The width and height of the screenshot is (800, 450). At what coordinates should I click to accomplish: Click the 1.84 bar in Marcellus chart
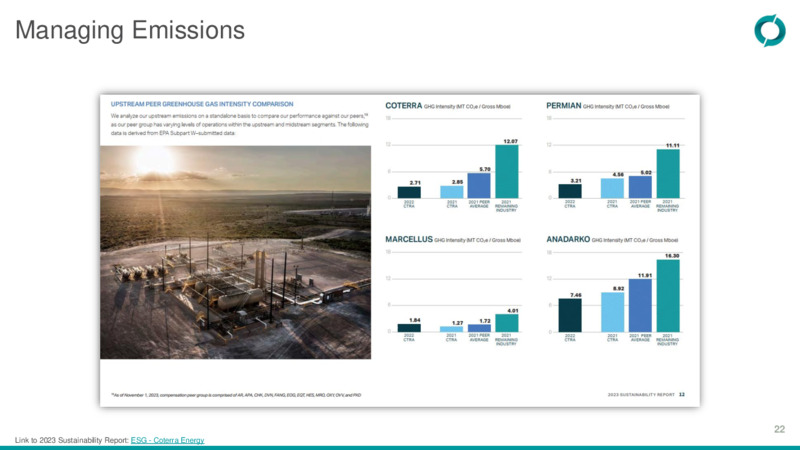(409, 328)
